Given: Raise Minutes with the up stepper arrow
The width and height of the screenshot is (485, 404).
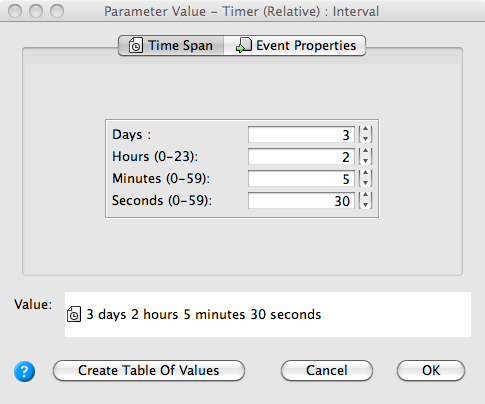Looking at the screenshot, I should click(x=366, y=174).
